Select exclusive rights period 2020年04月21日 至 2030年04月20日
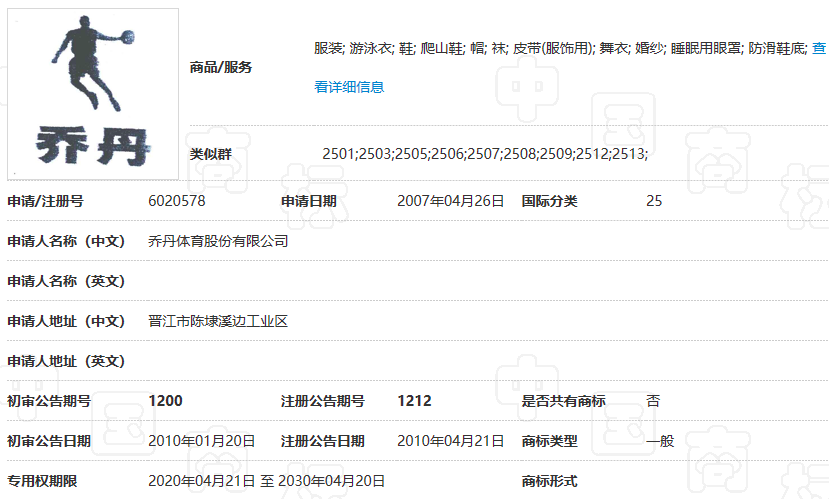 pyautogui.click(x=266, y=481)
